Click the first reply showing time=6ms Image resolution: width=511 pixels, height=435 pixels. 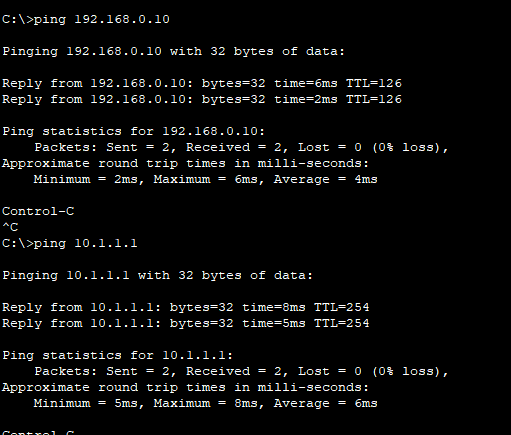tap(202, 83)
